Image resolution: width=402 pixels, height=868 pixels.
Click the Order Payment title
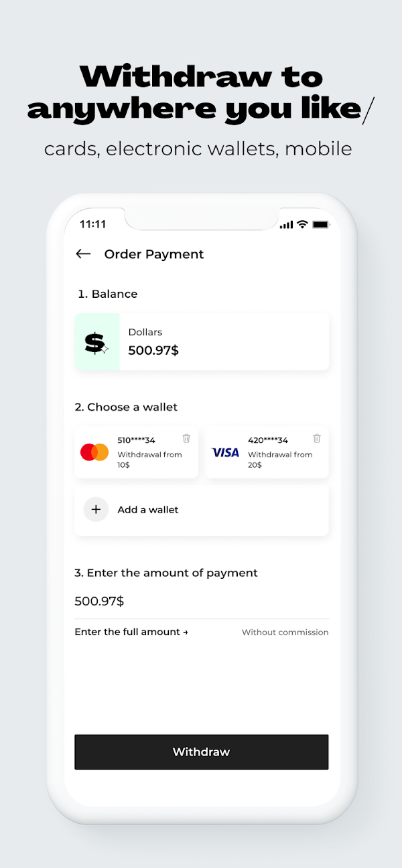pyautogui.click(x=154, y=254)
